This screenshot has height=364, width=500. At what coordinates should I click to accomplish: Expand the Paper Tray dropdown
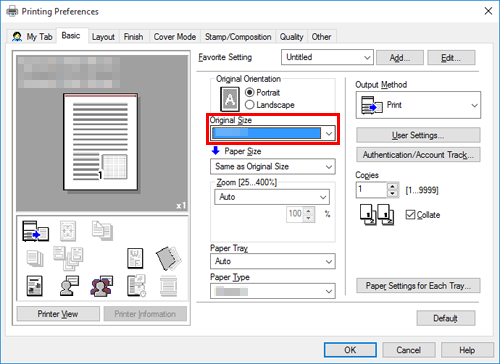(x=273, y=261)
